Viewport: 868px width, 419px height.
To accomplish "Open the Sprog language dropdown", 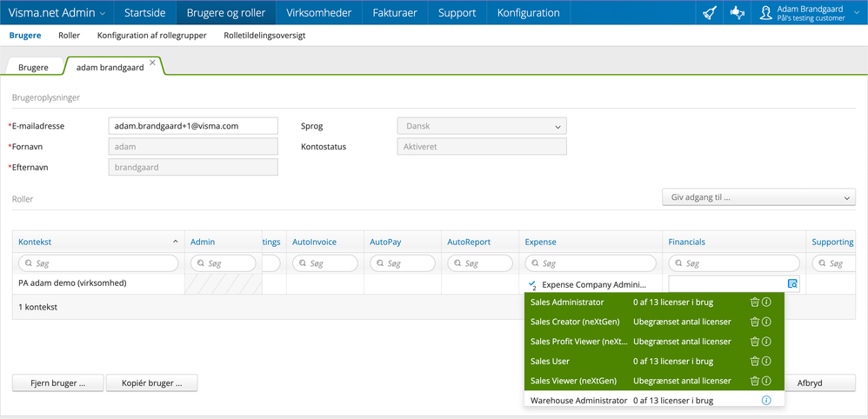I will (482, 126).
